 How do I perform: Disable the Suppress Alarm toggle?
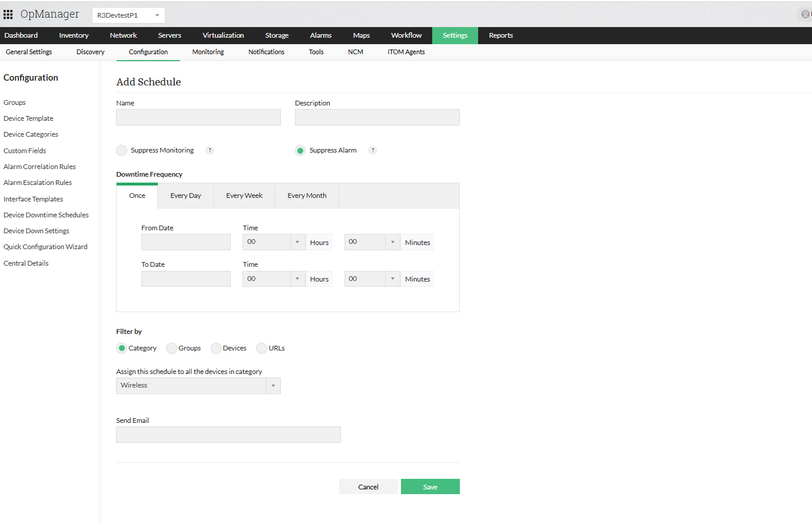click(300, 150)
